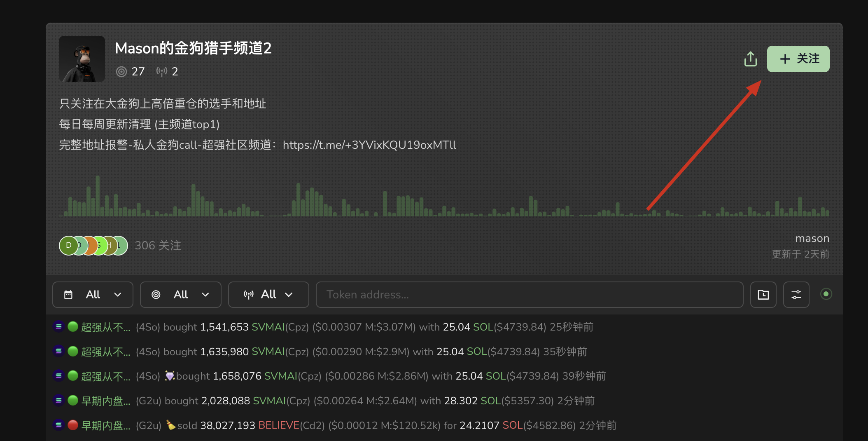This screenshot has height=441, width=868.
Task: Click the first 超强从不... wallet name
Action: 105,327
